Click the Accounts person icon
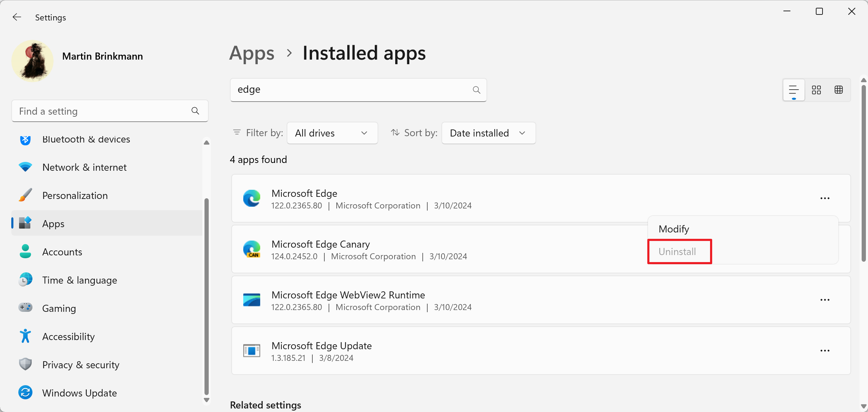This screenshot has height=412, width=868. [25, 251]
